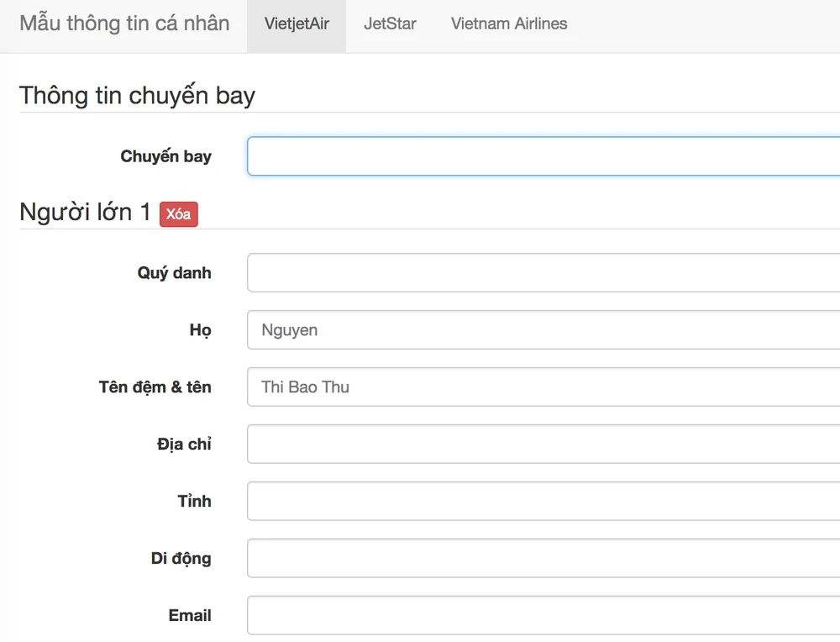
Task: Select the field containing Thi Bao Thu
Action: point(543,387)
